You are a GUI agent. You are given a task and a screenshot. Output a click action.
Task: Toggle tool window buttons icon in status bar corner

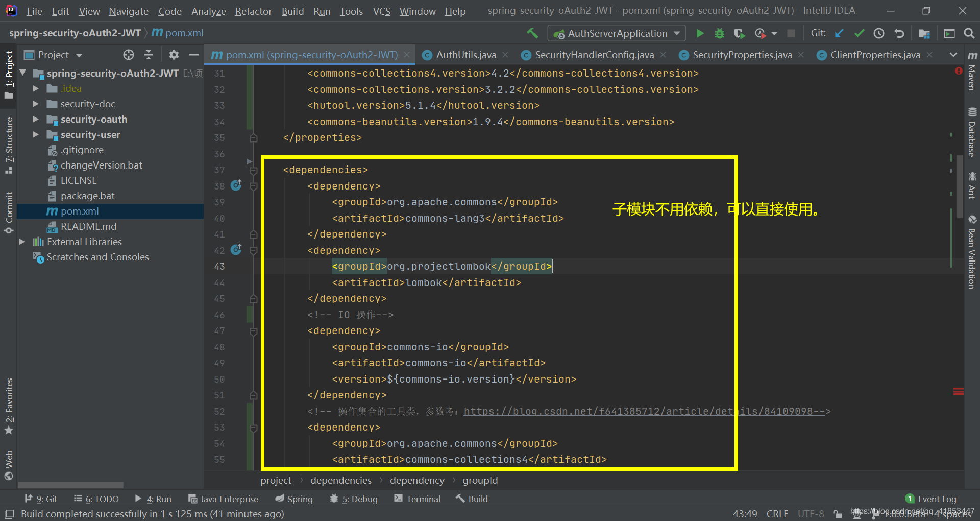pos(9,514)
